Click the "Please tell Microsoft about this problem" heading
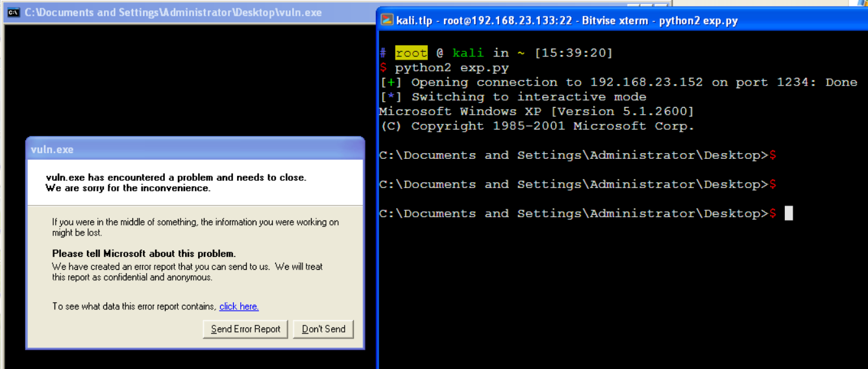The image size is (868, 369). [x=143, y=254]
